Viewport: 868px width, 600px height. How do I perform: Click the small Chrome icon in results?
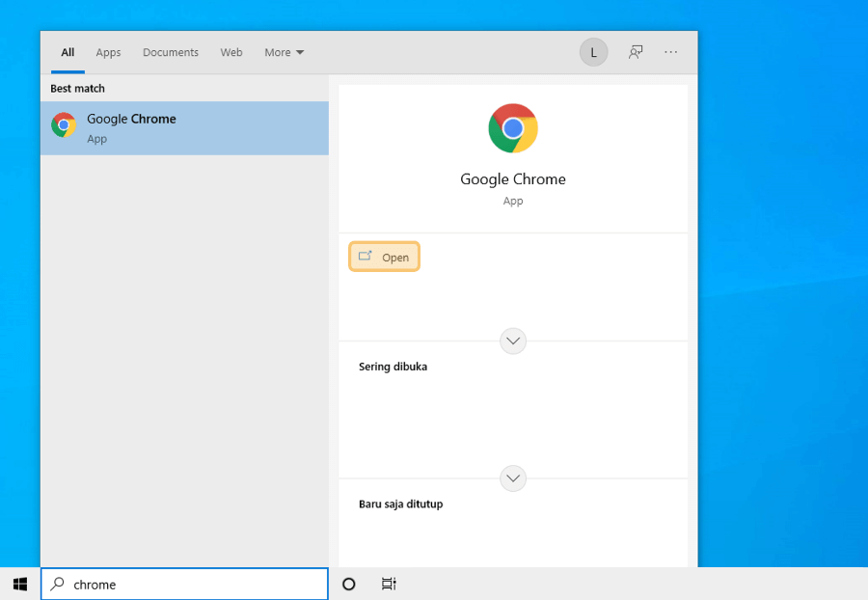click(64, 125)
